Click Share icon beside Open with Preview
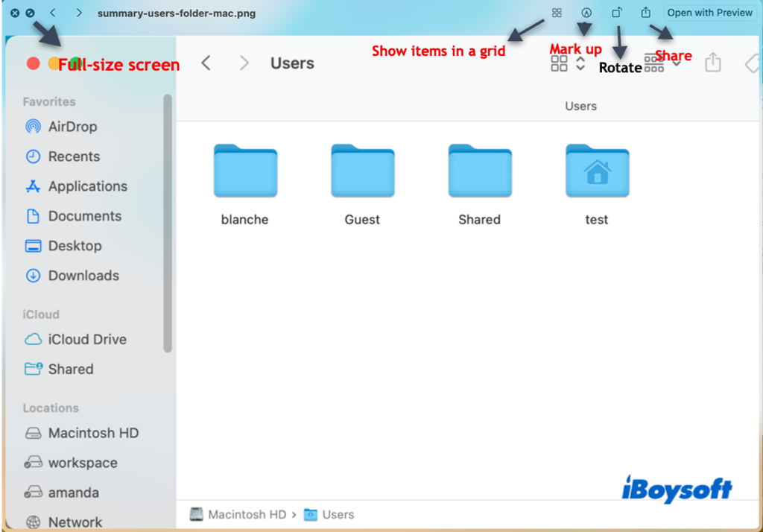This screenshot has width=763, height=532. coord(646,13)
